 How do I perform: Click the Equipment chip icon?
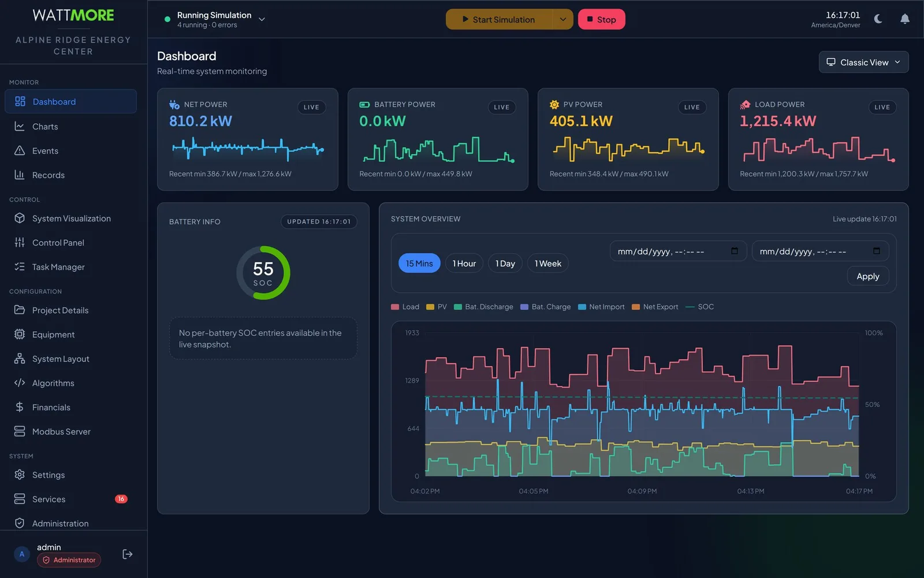point(20,334)
